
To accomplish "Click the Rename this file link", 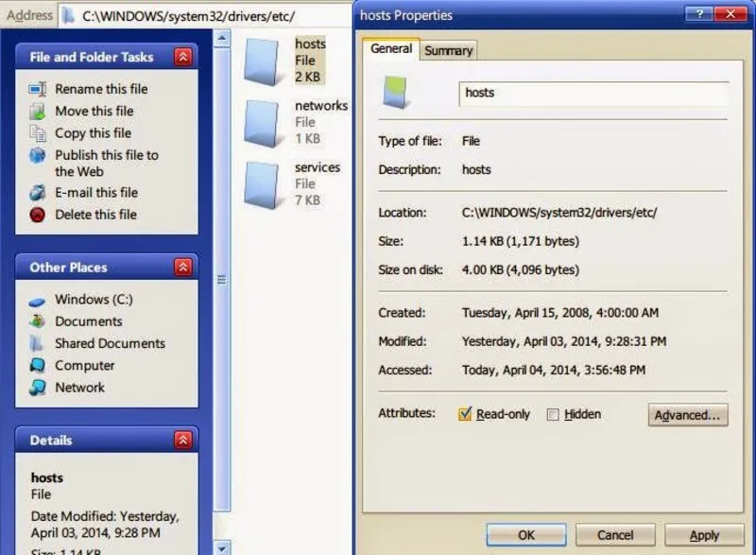I will click(101, 89).
